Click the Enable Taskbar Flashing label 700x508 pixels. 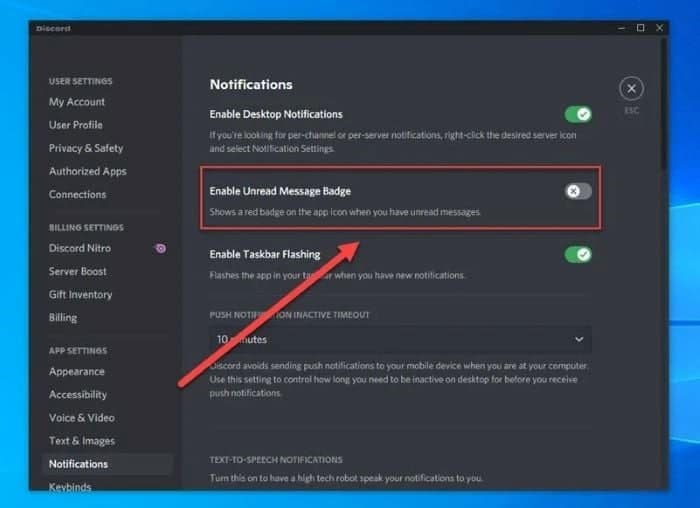point(265,254)
